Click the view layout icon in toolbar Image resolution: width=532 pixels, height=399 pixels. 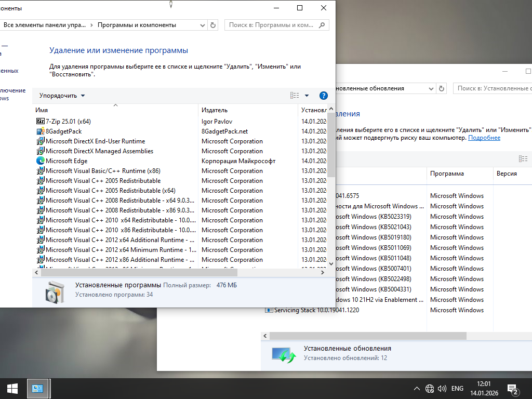tap(295, 96)
